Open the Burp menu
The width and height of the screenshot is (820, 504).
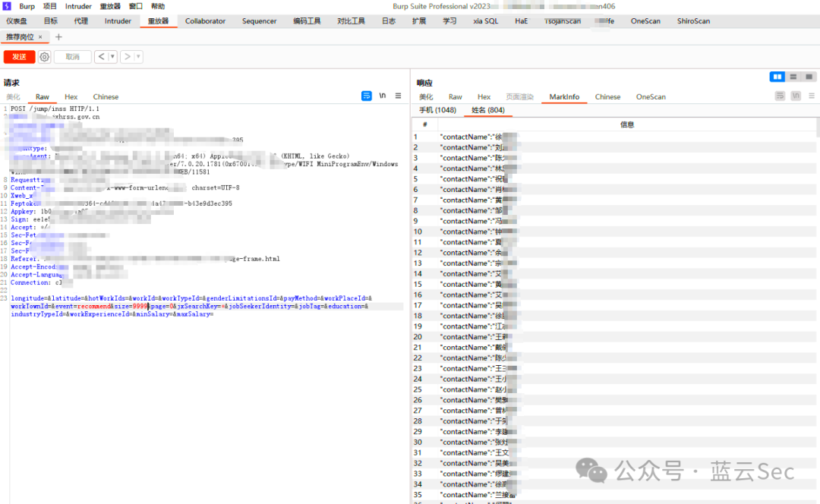coord(27,6)
